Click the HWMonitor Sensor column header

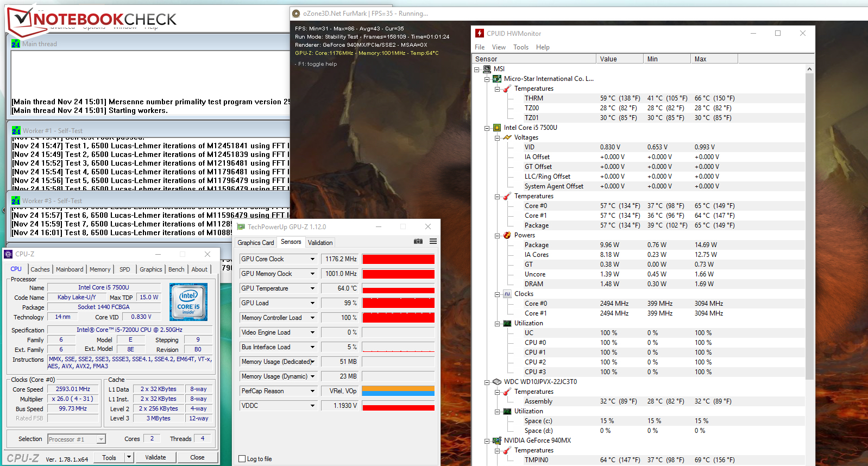(534, 59)
